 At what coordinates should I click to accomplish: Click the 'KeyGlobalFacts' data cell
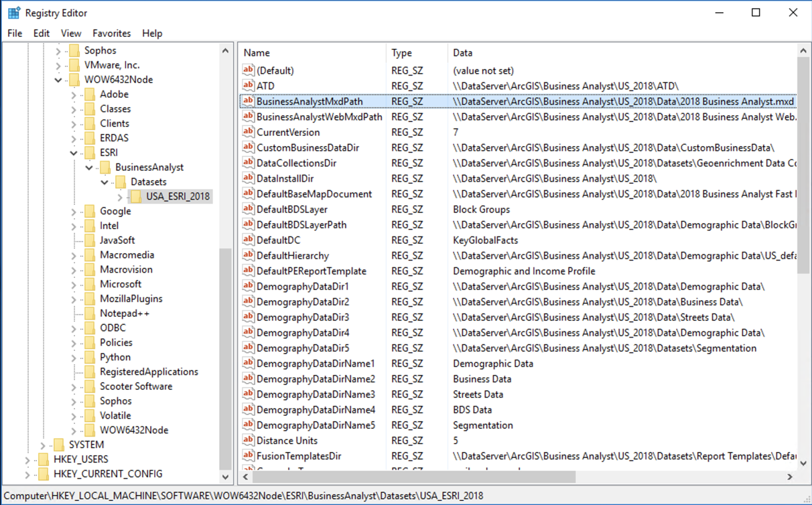point(485,240)
